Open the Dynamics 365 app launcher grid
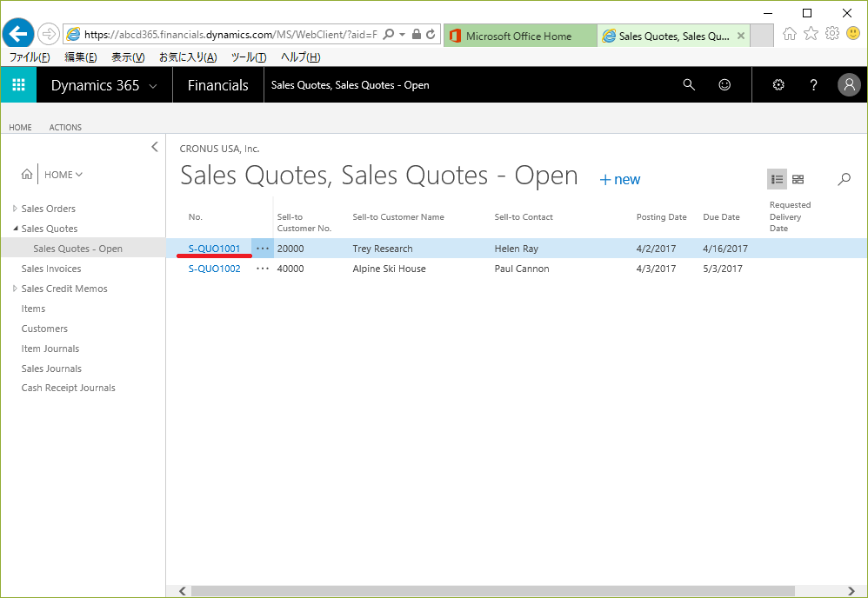This screenshot has height=598, width=868. pos(18,84)
